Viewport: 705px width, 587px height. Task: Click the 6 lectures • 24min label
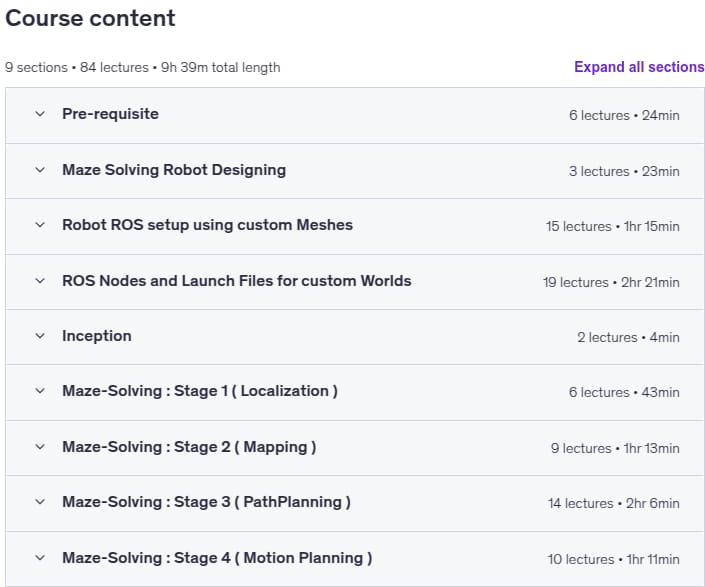624,116
